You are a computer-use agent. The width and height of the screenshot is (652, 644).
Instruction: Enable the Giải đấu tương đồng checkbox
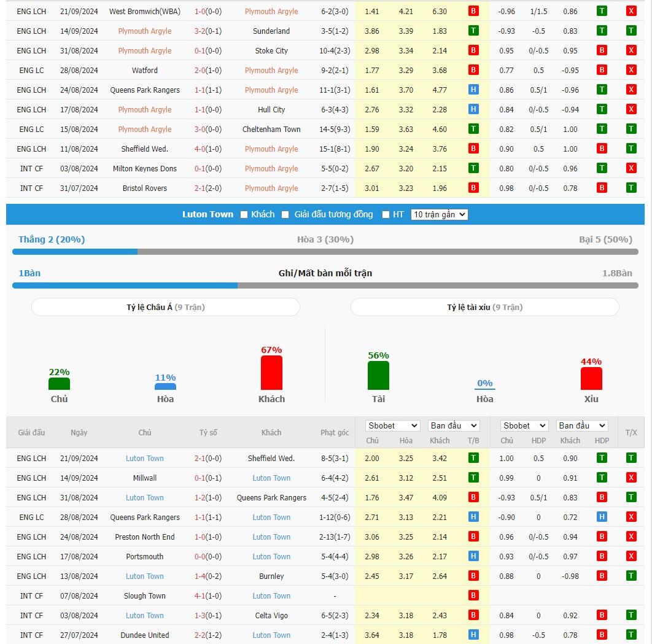click(x=285, y=214)
